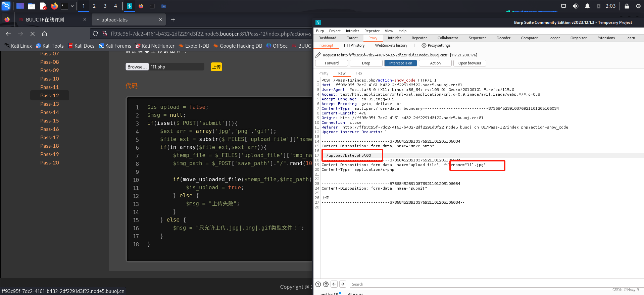Go back in Firefox history
This screenshot has height=295, width=644.
8,34
